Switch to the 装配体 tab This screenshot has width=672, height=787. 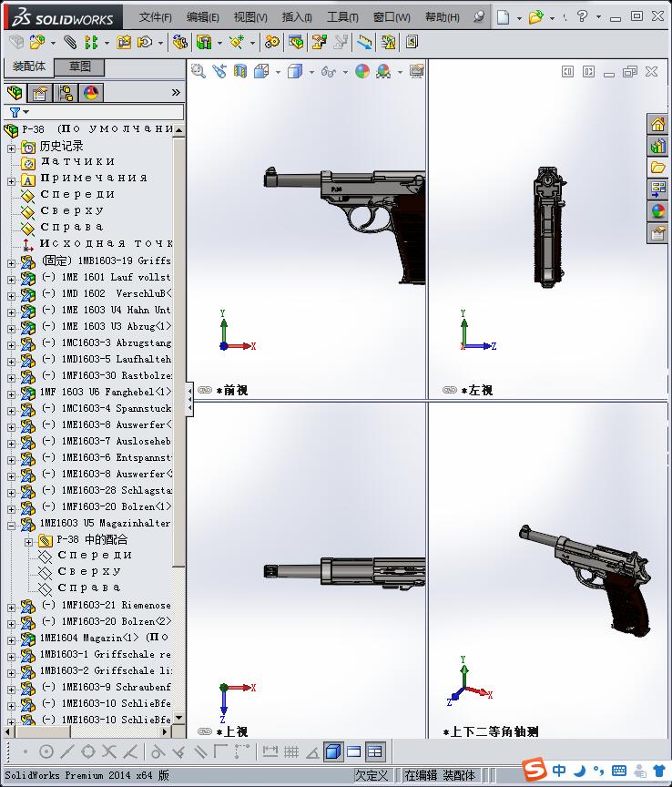click(x=28, y=66)
